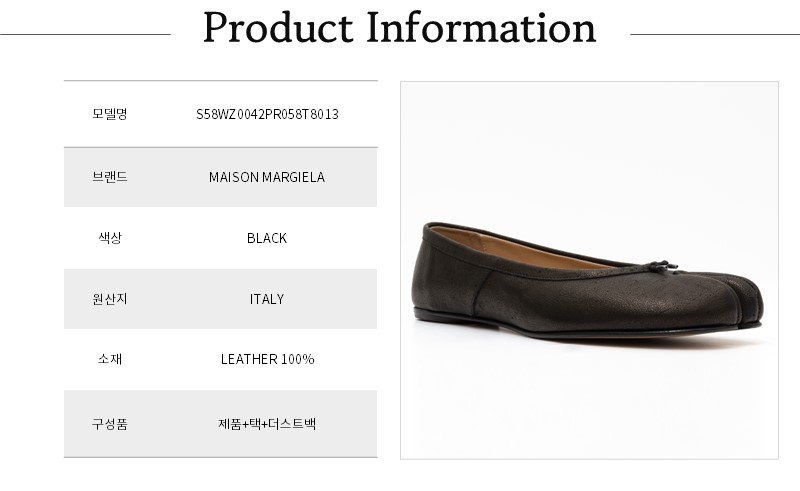The height and width of the screenshot is (491, 800).
Task: Click the heel end of the black shoe
Action: (423, 270)
